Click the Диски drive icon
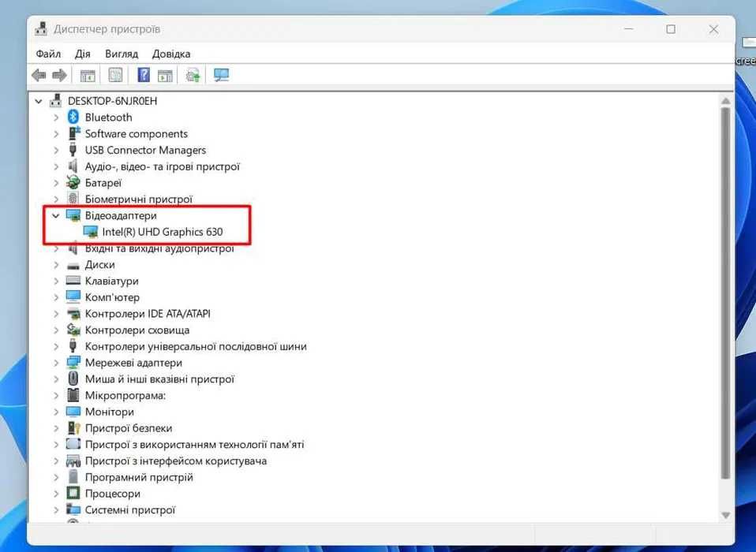 pos(73,265)
